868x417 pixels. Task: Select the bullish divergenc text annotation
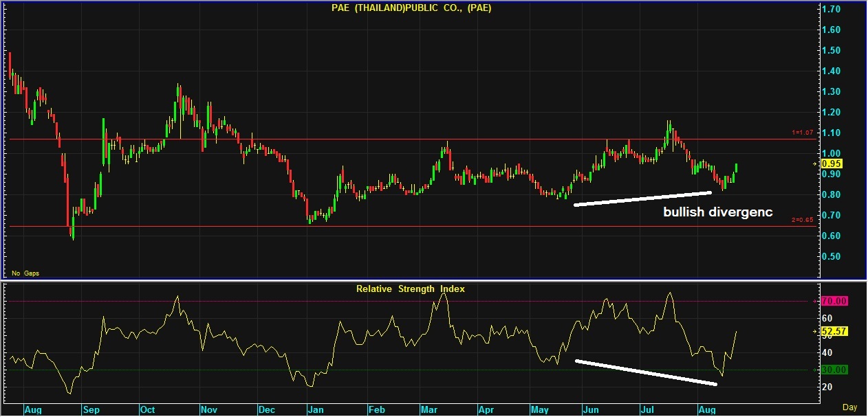718,213
